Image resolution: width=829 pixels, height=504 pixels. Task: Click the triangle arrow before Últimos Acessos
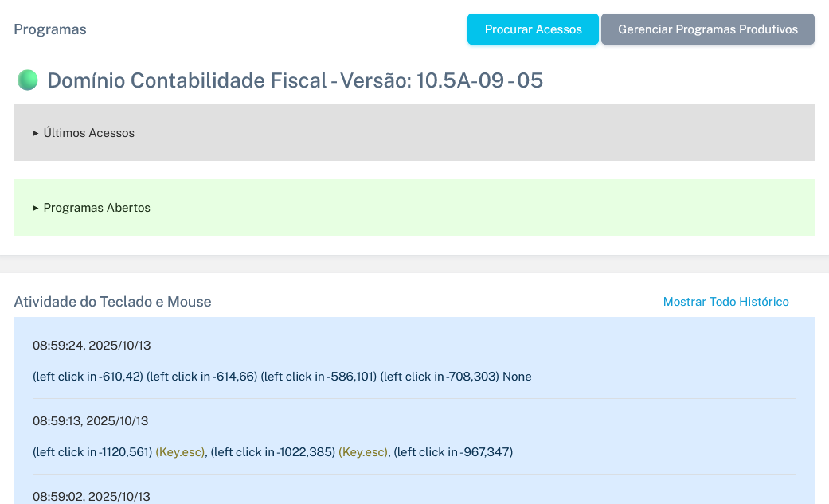click(36, 133)
